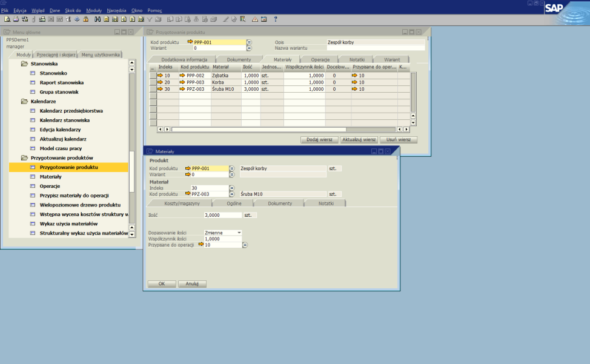Click the Dodaj wiersz button
The height and width of the screenshot is (364, 590).
(319, 139)
